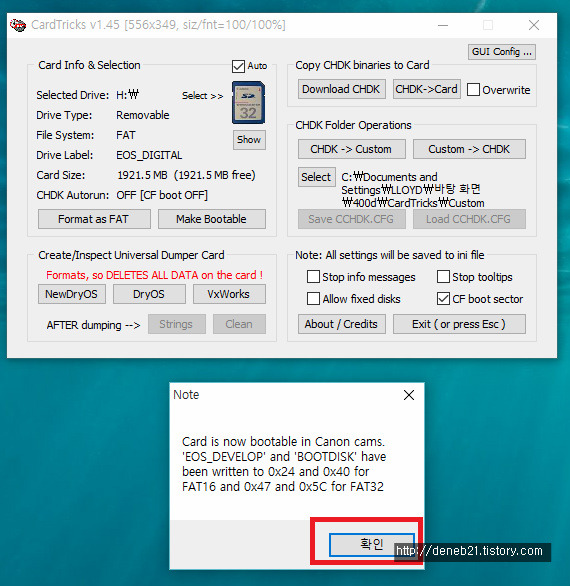The image size is (570, 586).
Task: Toggle the Auto checkbox
Action: 238,66
